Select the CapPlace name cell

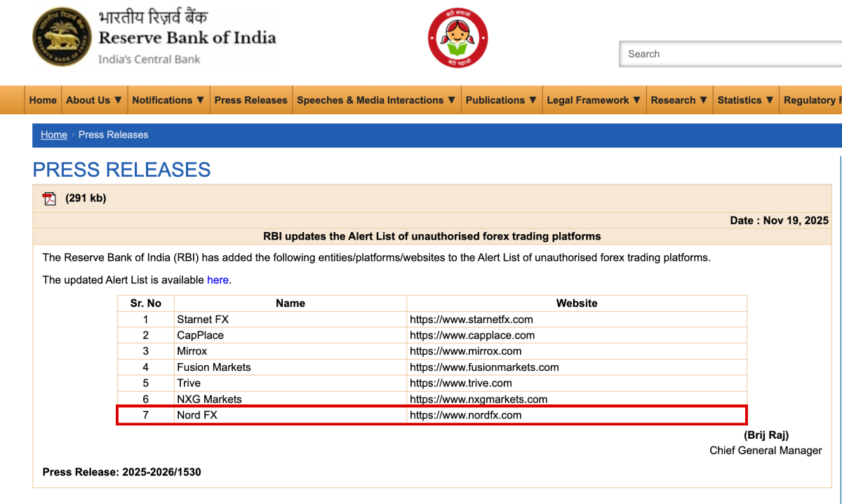[290, 335]
